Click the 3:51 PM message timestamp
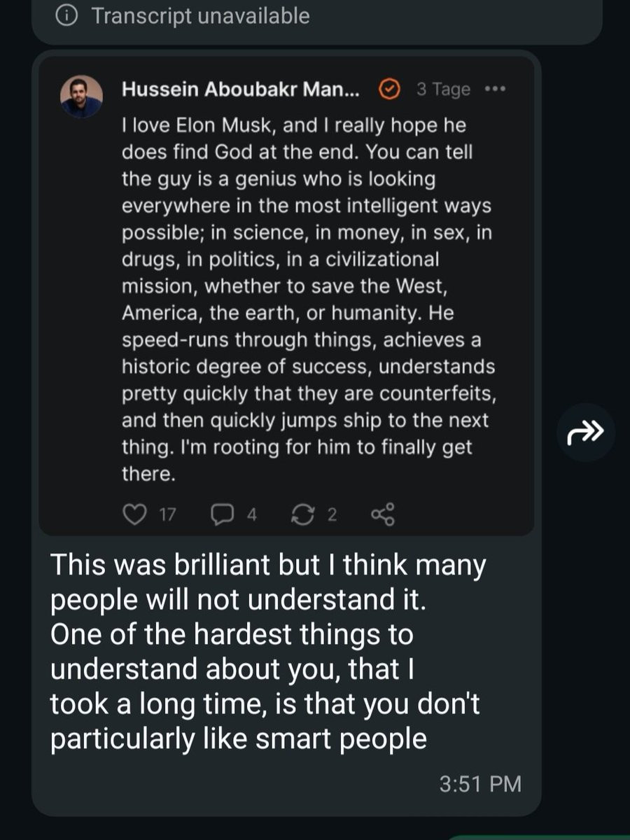Viewport: 630px width, 840px height. click(480, 783)
